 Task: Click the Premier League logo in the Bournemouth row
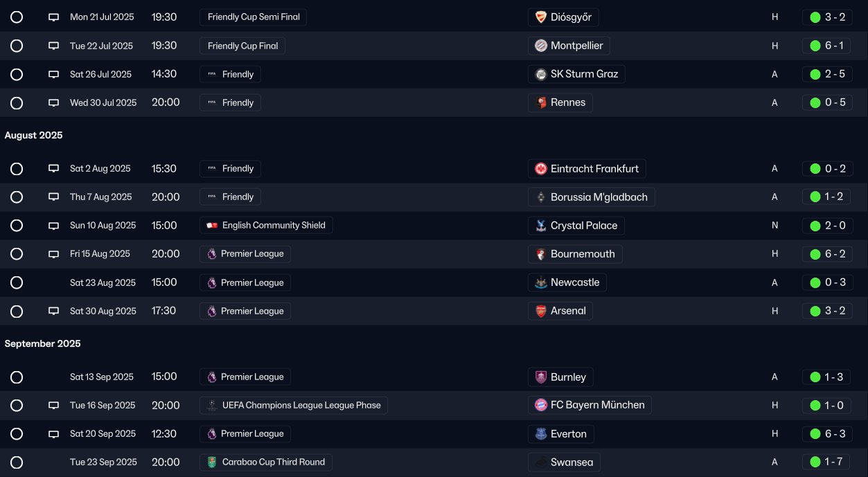[212, 254]
